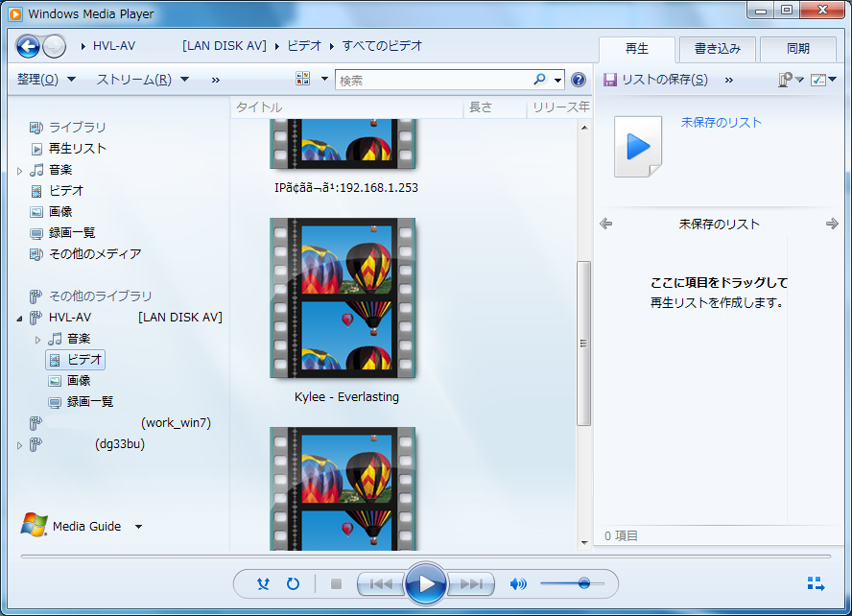Viewport: 852px width, 616px height.
Task: Select HVL-AV [LAN DISK AV] library
Action: pos(135,318)
